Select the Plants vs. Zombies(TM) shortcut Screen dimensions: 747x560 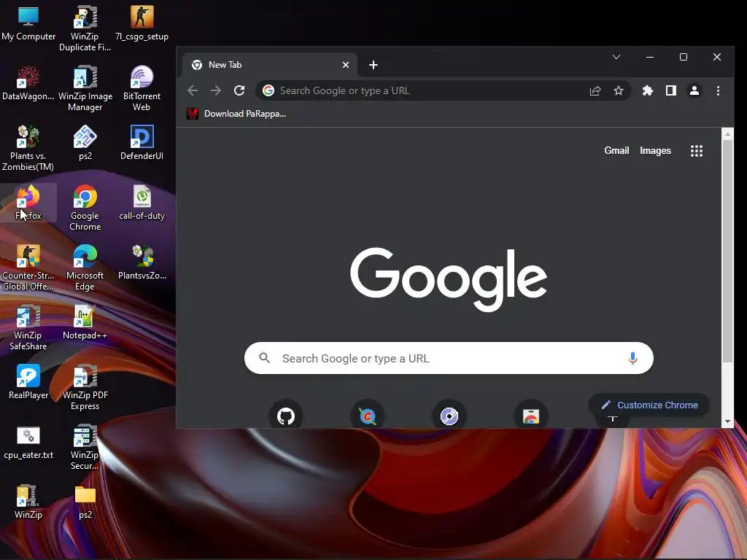[x=28, y=148]
